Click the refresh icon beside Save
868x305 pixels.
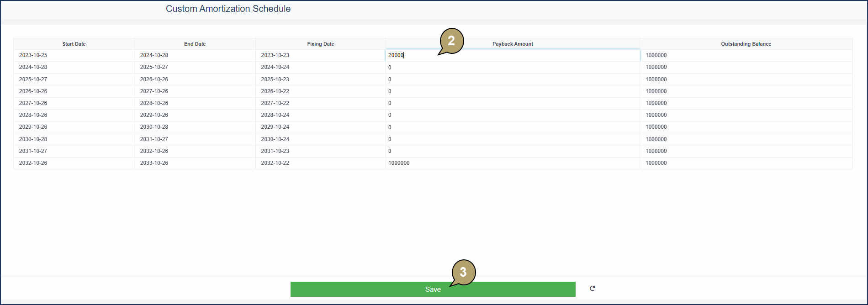[592, 289]
